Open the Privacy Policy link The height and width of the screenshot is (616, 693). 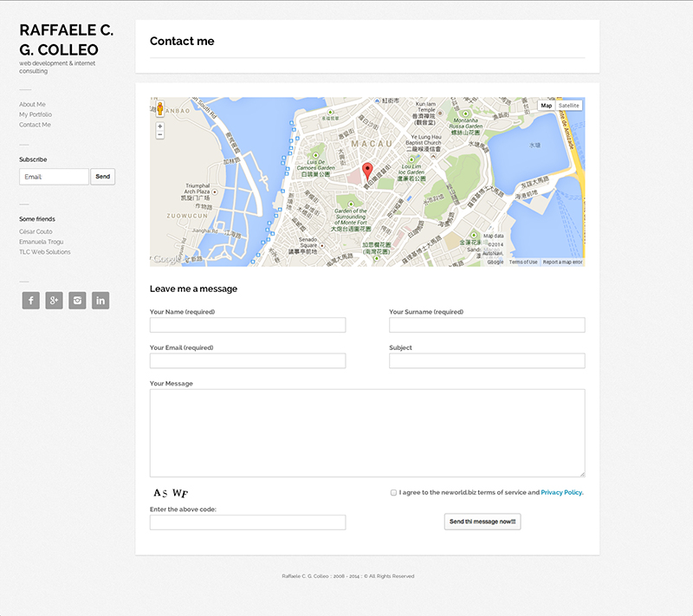point(561,492)
